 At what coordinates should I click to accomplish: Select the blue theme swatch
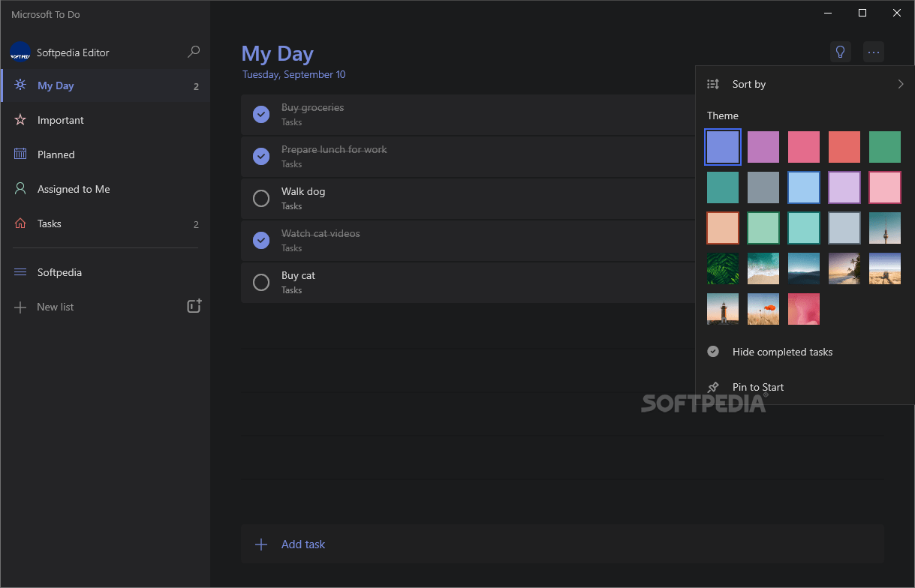pos(723,147)
